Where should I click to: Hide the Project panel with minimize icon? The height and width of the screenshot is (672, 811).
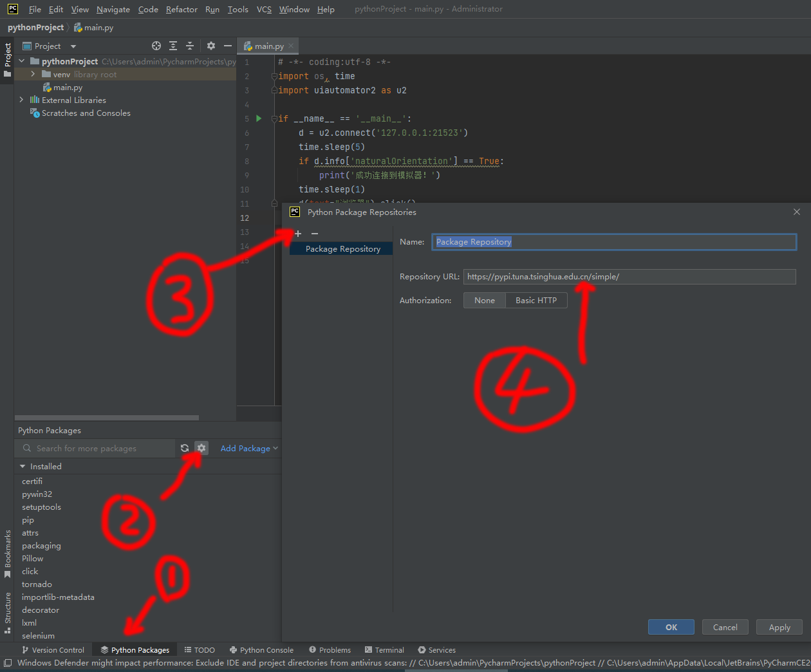pyautogui.click(x=228, y=46)
